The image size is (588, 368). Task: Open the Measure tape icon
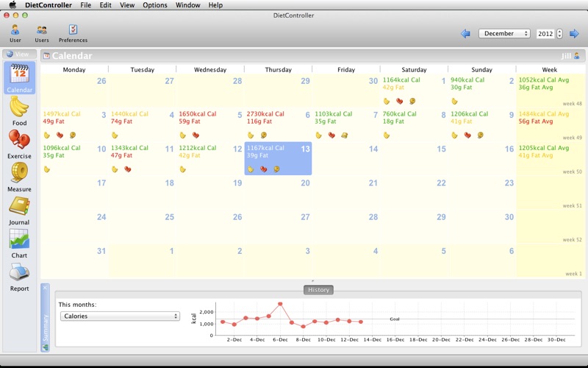click(x=19, y=174)
